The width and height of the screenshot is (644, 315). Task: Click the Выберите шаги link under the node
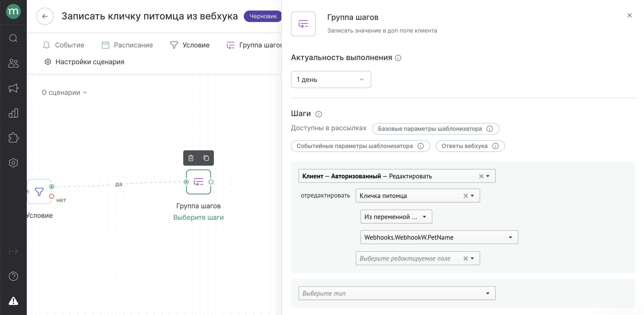(x=199, y=217)
